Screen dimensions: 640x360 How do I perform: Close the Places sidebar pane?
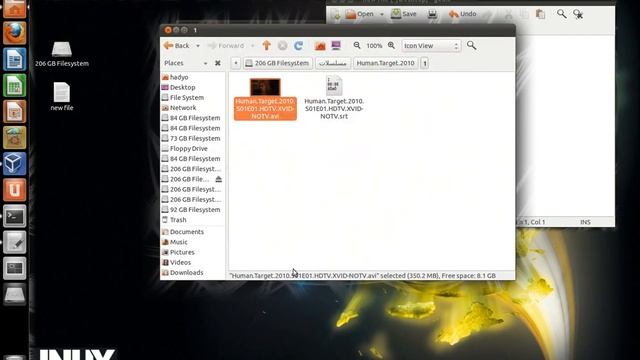coord(218,63)
